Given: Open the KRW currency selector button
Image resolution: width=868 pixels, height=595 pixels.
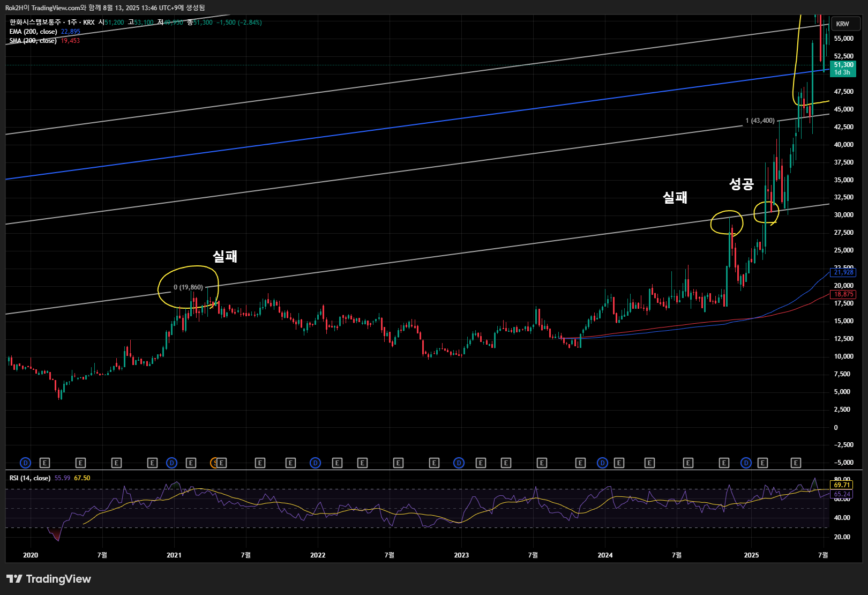Looking at the screenshot, I should click(845, 24).
